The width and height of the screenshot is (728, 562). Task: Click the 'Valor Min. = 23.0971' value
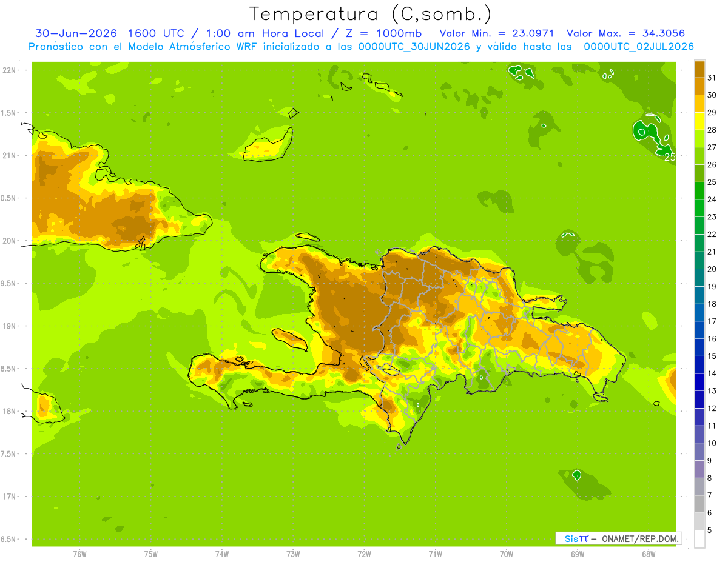(496, 33)
